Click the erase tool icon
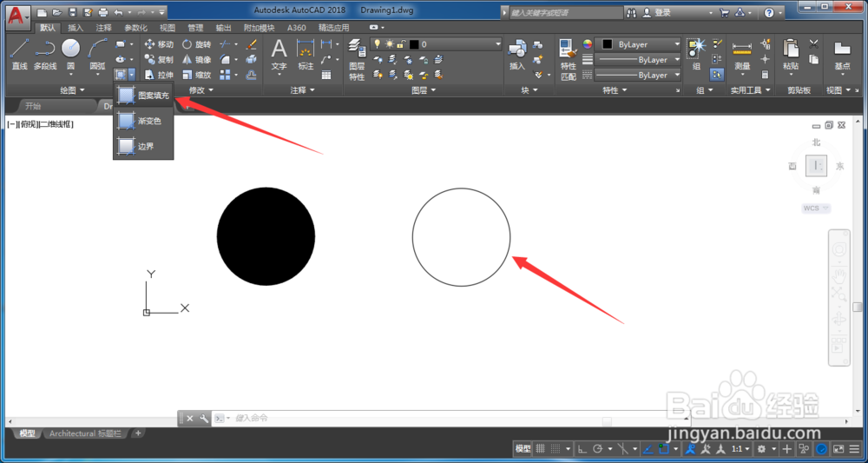 tap(251, 44)
